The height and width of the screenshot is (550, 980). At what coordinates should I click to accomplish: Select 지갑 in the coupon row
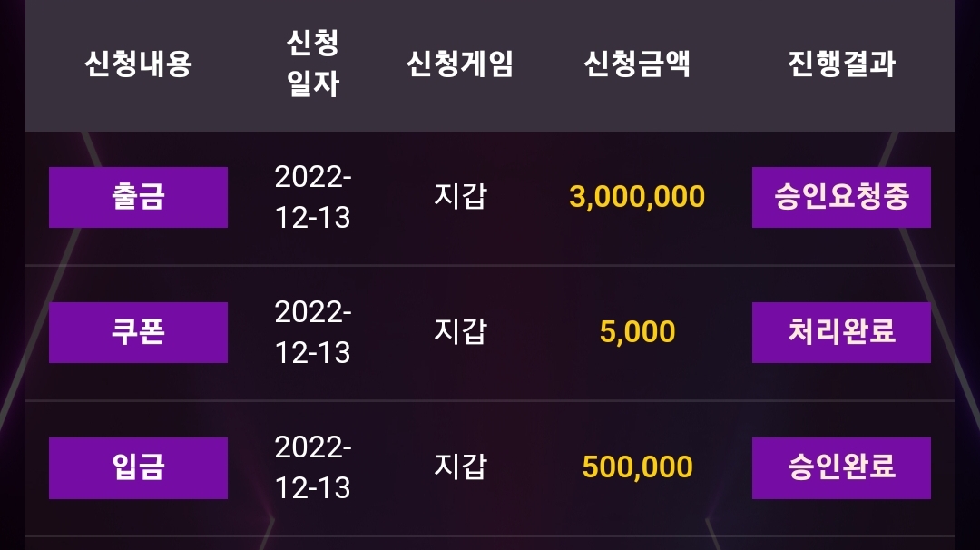[x=460, y=331]
